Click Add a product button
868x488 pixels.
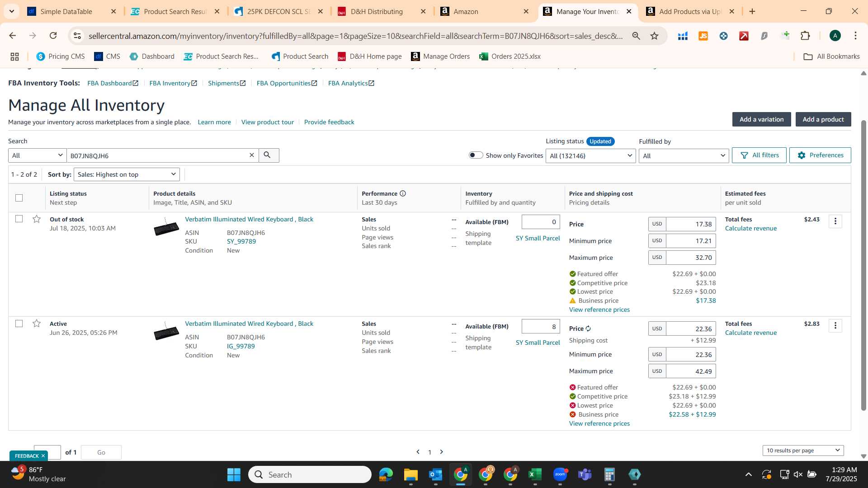coord(823,119)
